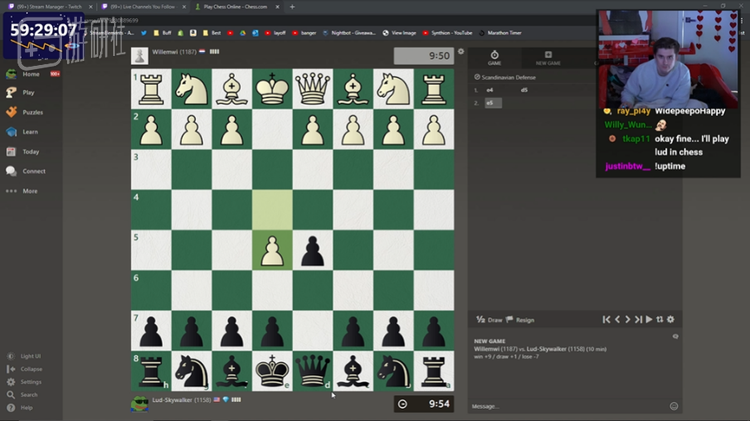This screenshot has width=750, height=421.
Task: Switch to the New Game tab
Action: coord(548,58)
